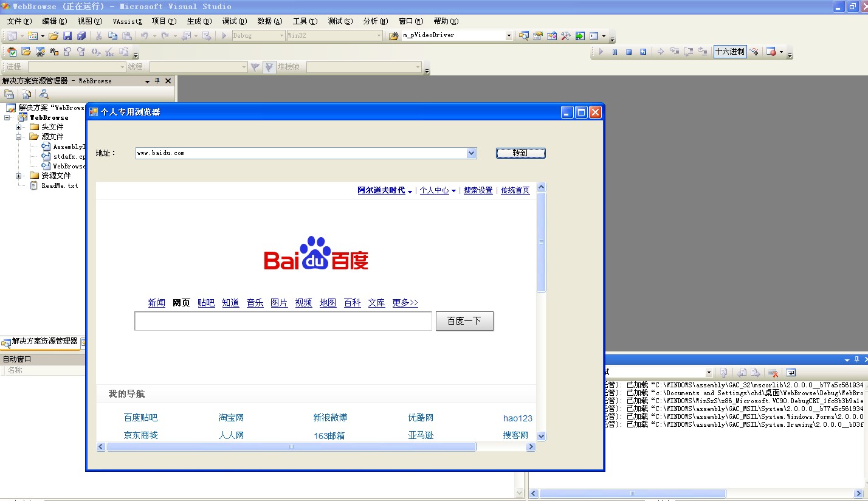Click the Save All toolbar icon
Screen dimensions: 868x501
(x=81, y=36)
